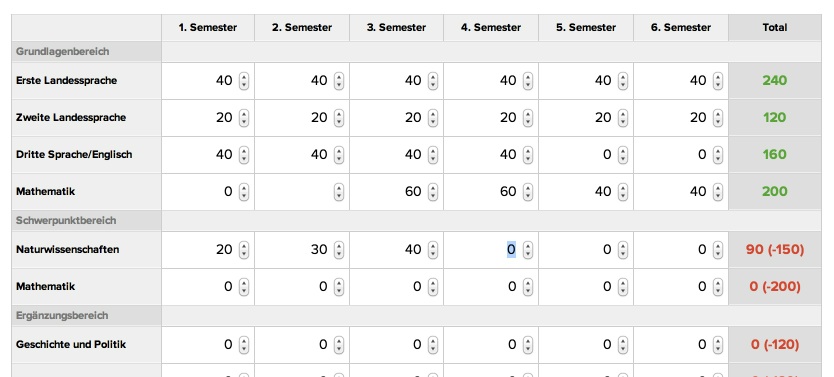The width and height of the screenshot is (834, 377).
Task: Click the Schwerpunktbereich section header
Action: pos(66,220)
